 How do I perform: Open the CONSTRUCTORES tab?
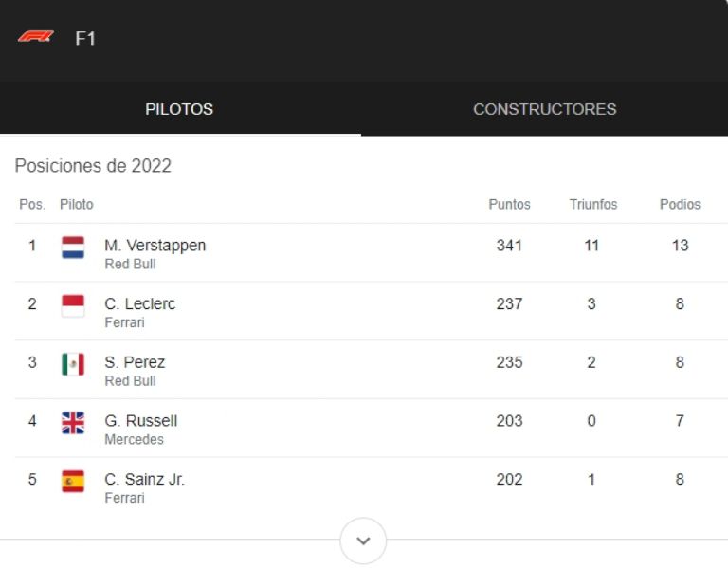coord(544,109)
